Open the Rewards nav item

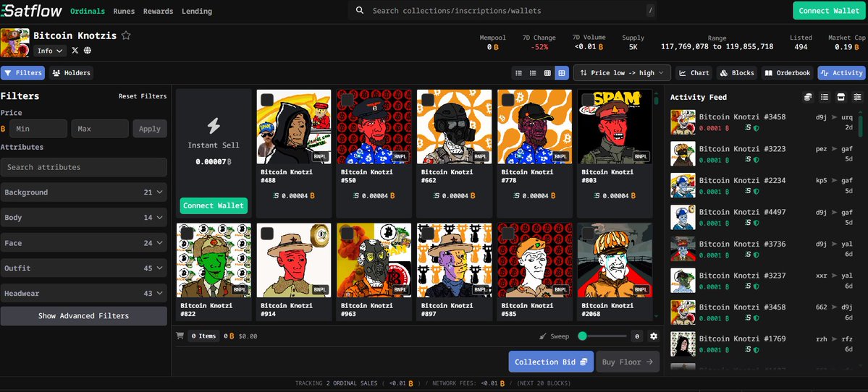coord(159,11)
